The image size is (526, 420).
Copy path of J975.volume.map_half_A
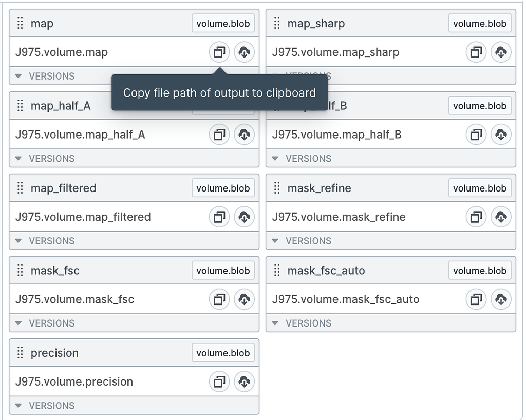pos(219,135)
